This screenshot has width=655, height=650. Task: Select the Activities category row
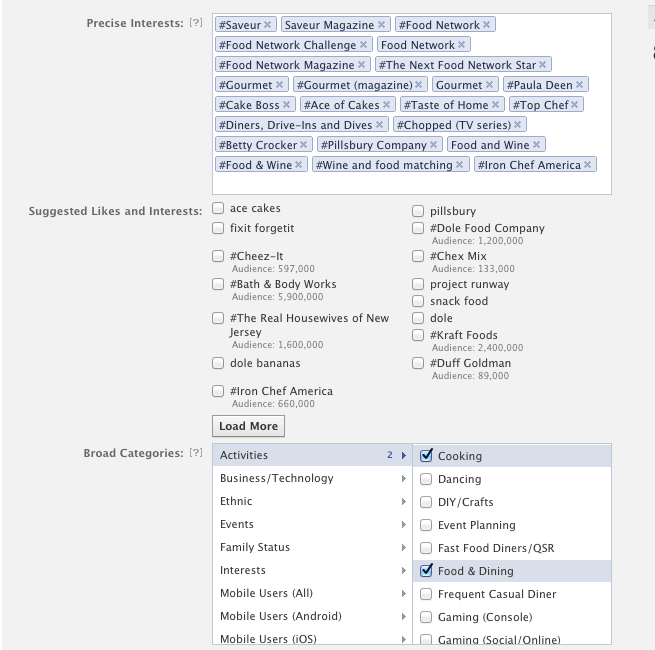click(312, 455)
